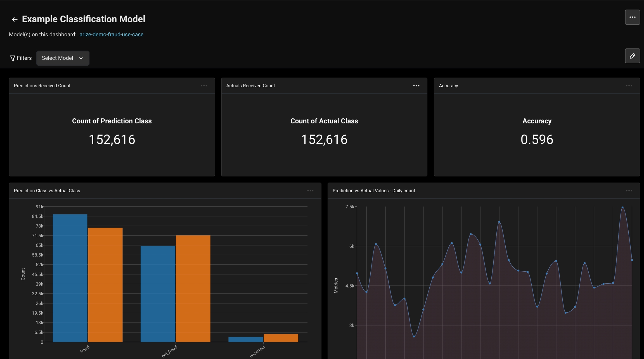Screen dimensions: 644x359
Task: Click the orange uncertain bar
Action: pyautogui.click(x=281, y=338)
